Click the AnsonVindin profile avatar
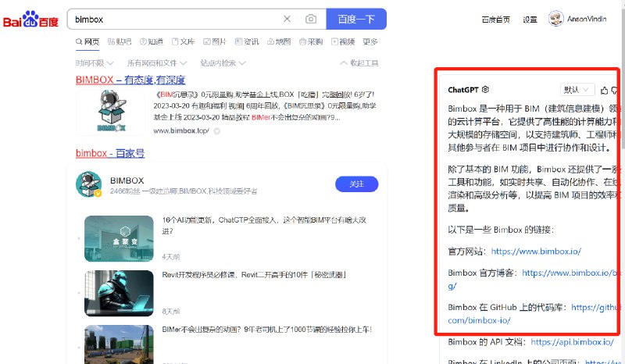This screenshot has width=625, height=364. tap(555, 18)
